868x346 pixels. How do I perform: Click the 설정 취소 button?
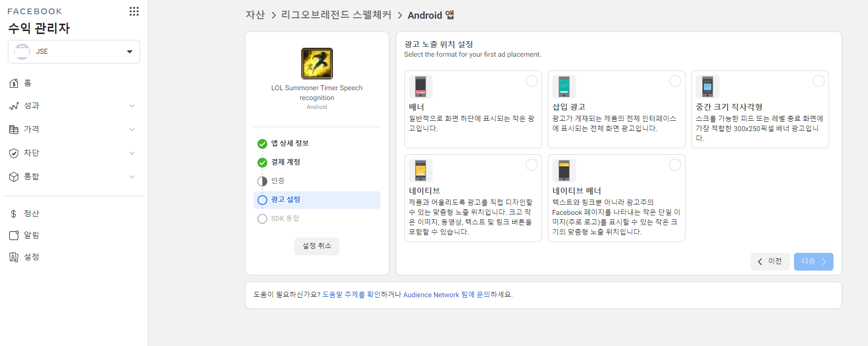(317, 246)
